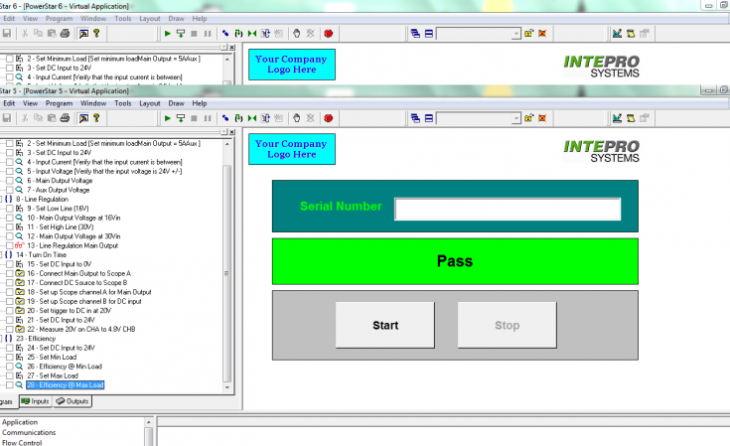Image resolution: width=730 pixels, height=446 pixels.
Task: Click the red X delete-layout icon in PowerStar 5 toolbar
Action: [542, 118]
